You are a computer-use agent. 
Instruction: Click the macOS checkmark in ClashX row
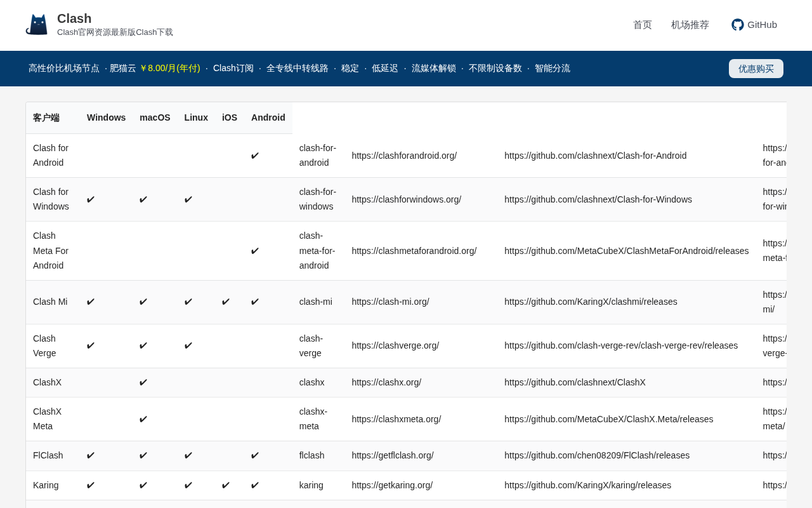pos(143,382)
